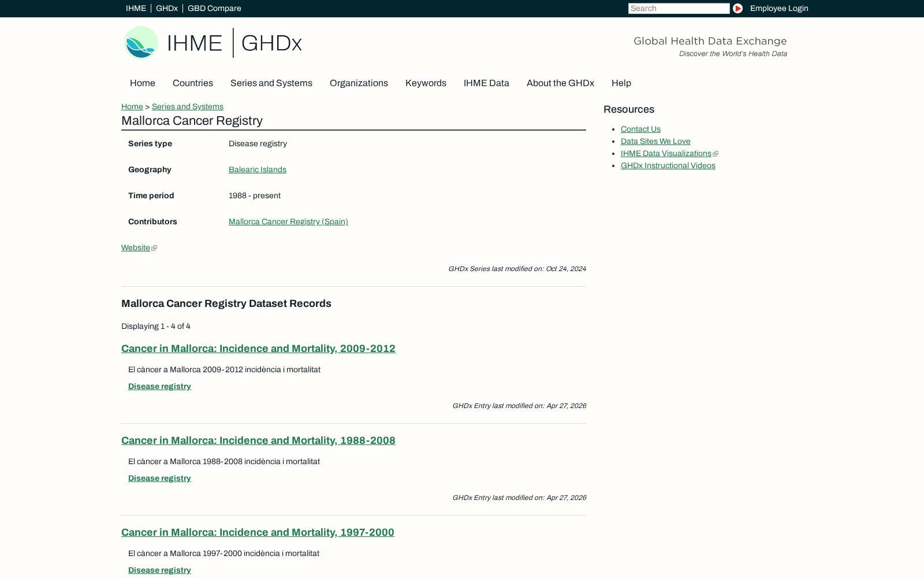Click Disease registry under 2009-2012 record
This screenshot has height=578, width=924.
[159, 387]
